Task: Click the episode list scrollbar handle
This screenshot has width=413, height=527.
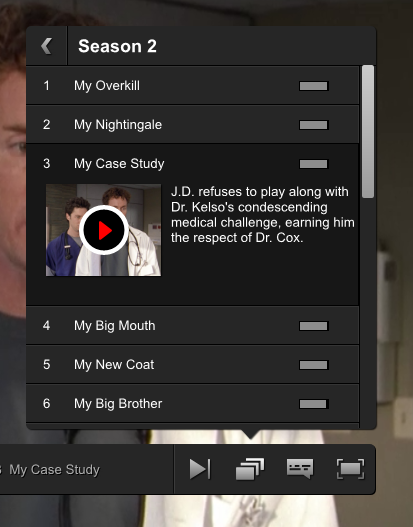Action: [x=368, y=131]
